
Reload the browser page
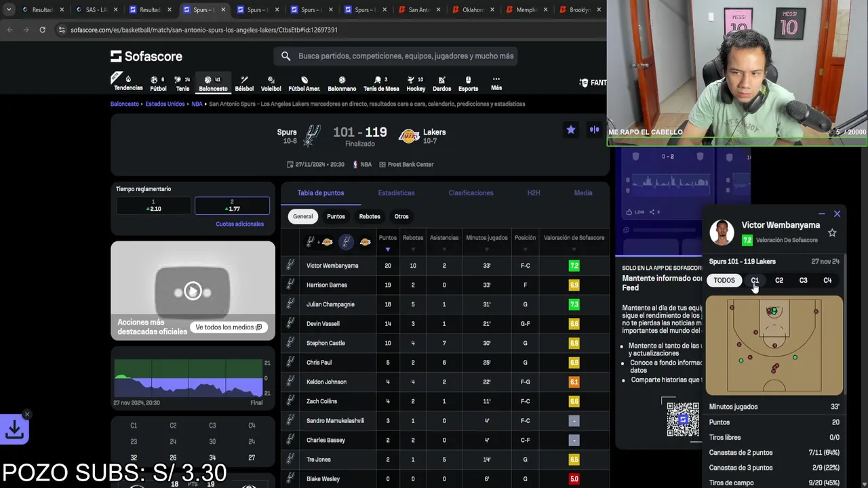click(x=42, y=30)
